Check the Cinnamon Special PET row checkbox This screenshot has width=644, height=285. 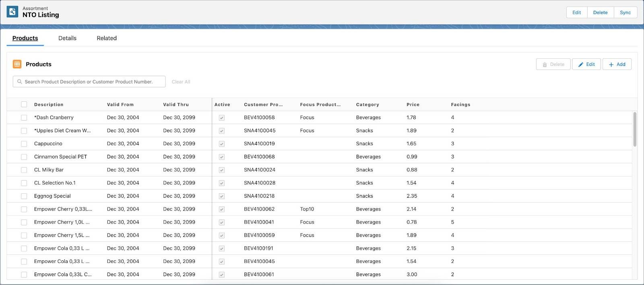pyautogui.click(x=24, y=157)
